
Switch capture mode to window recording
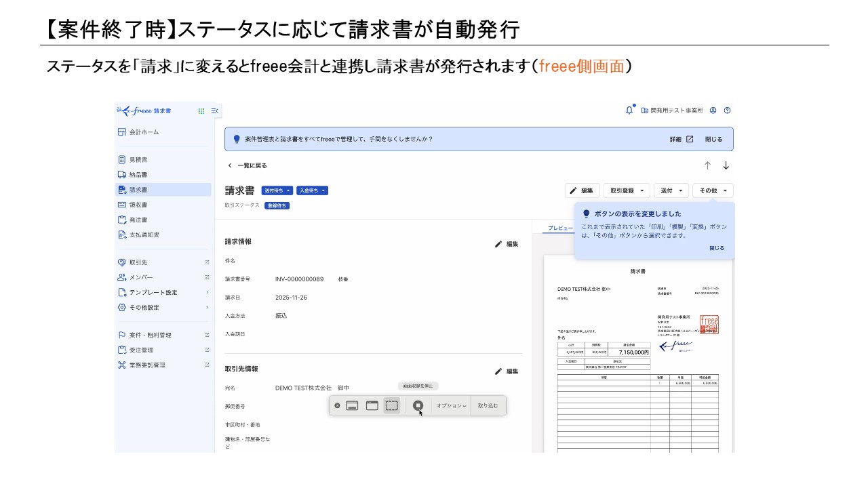click(372, 405)
